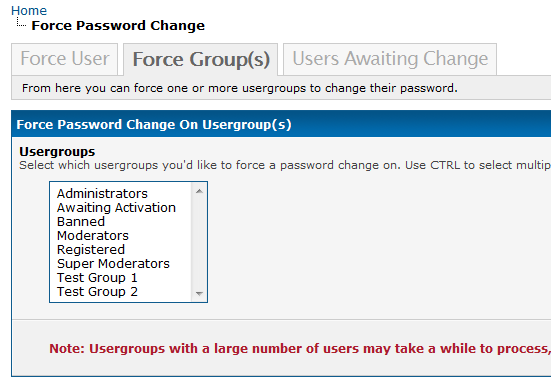Click the tab description about forcing usergroups
The image size is (551, 381).
[x=240, y=88]
